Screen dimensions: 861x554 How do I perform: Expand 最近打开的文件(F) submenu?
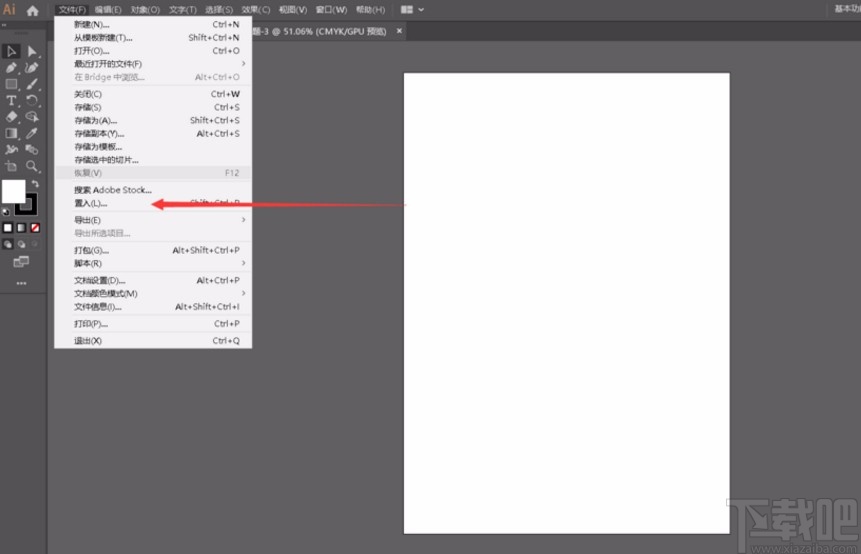point(243,64)
